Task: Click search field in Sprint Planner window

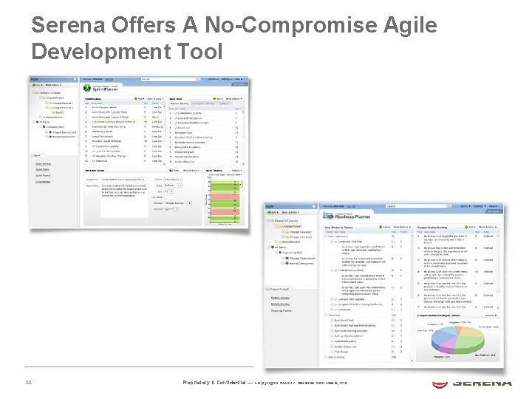Action: pyautogui.click(x=168, y=79)
